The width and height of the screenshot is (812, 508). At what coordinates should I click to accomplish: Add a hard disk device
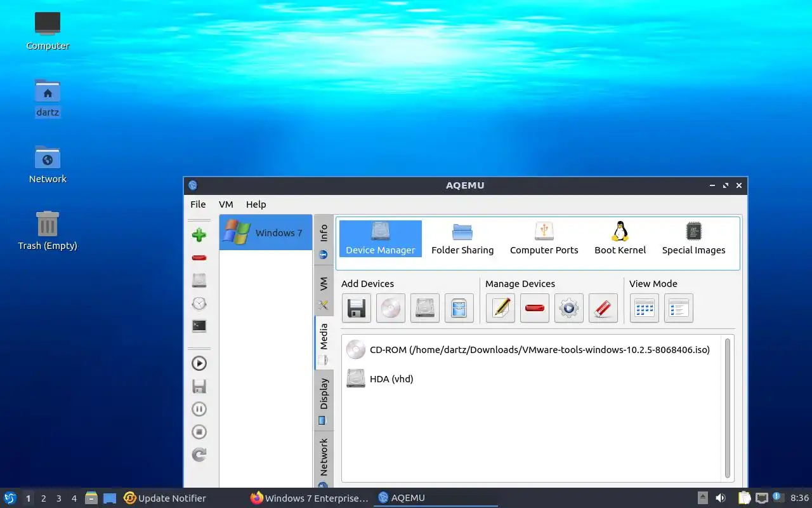(424, 308)
